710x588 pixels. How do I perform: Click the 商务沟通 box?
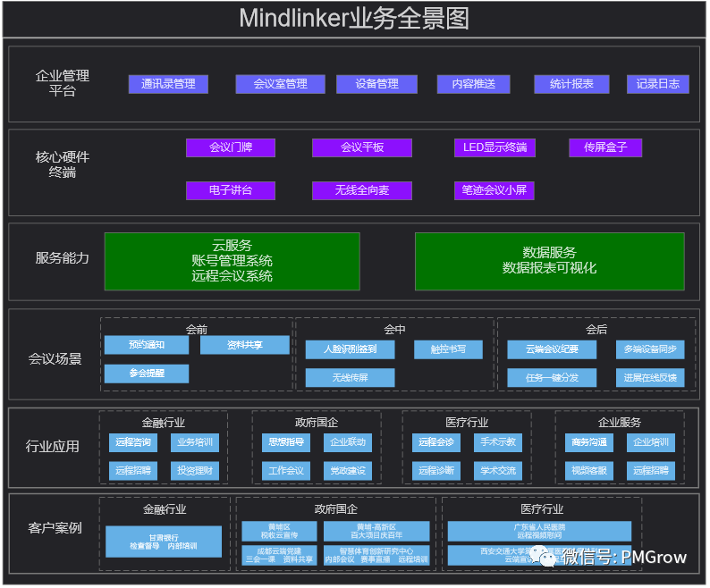coord(589,442)
